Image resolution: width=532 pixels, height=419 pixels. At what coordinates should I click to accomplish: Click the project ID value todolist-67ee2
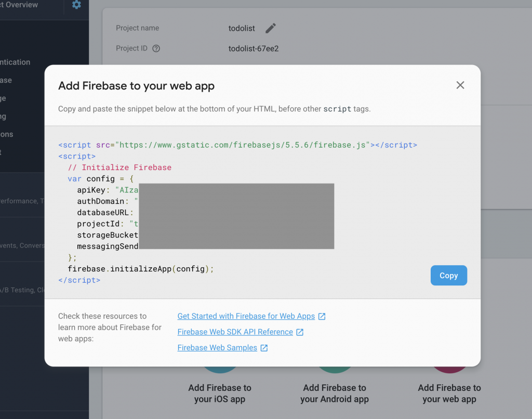pyautogui.click(x=254, y=48)
